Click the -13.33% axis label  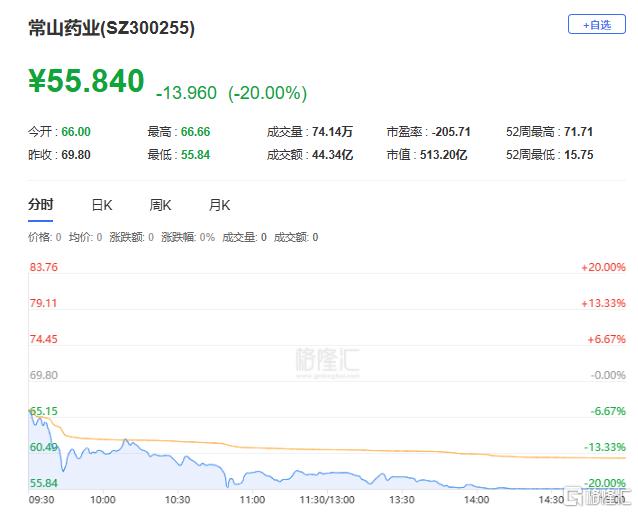[605, 447]
